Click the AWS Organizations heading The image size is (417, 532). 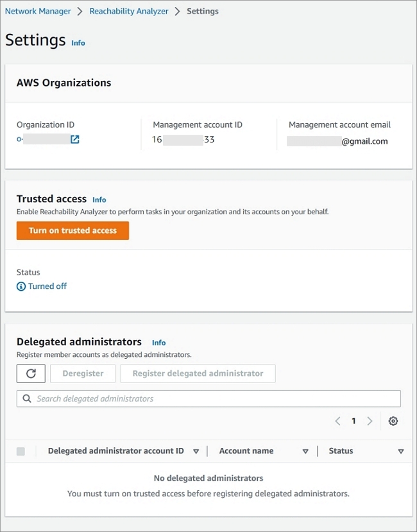click(x=64, y=83)
